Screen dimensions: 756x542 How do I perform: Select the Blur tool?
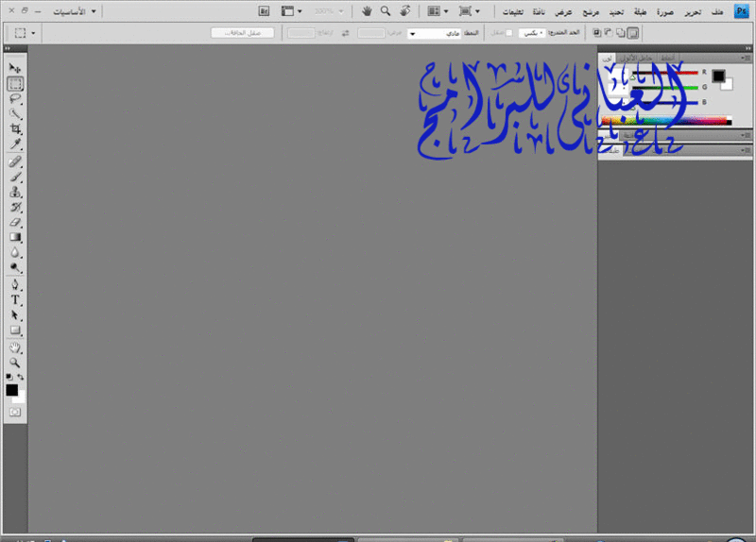15,252
